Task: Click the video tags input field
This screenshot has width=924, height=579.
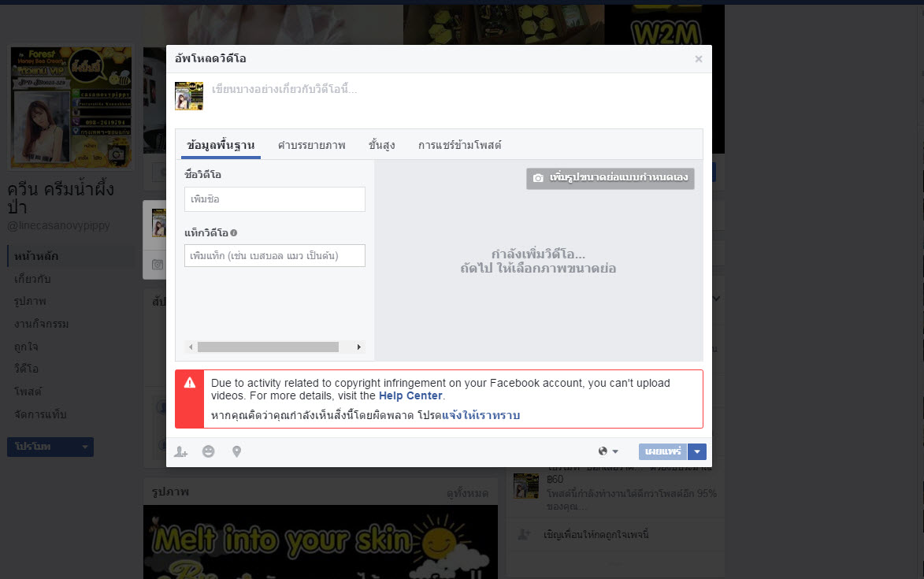Action: 275,256
